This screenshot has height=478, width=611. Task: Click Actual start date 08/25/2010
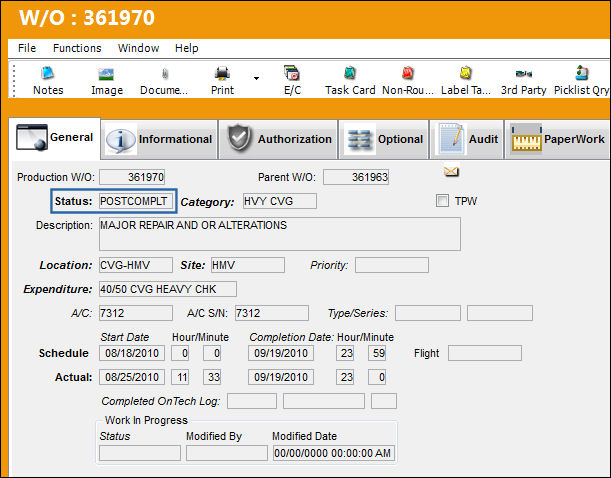click(x=132, y=377)
